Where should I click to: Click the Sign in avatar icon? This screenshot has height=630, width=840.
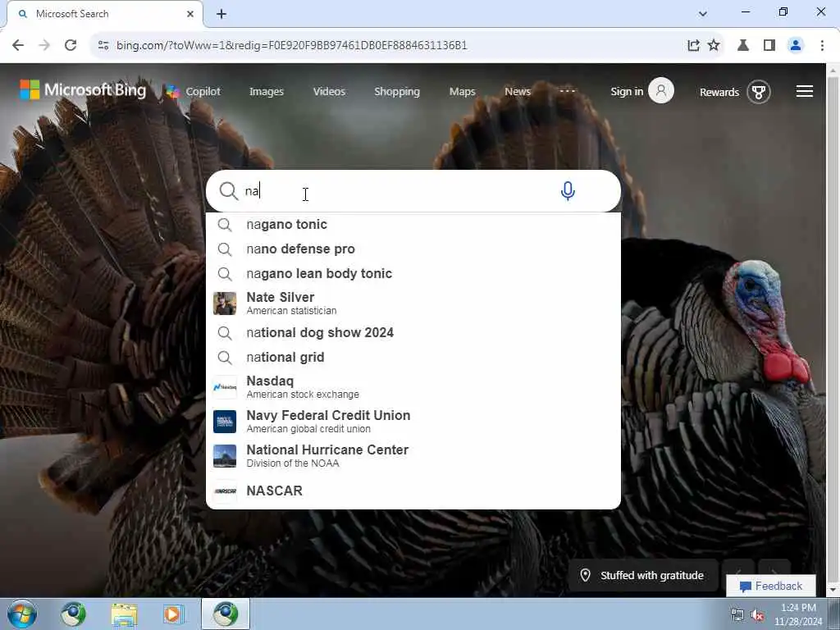point(661,91)
